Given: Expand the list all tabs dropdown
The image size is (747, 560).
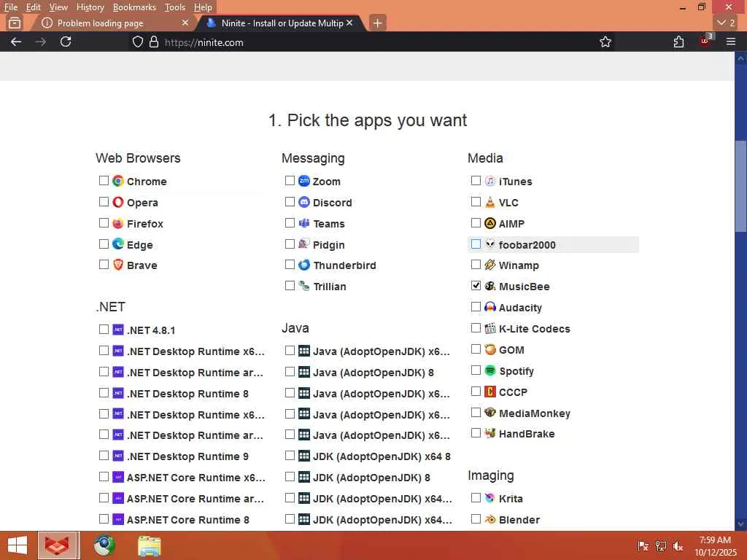Looking at the screenshot, I should [726, 23].
